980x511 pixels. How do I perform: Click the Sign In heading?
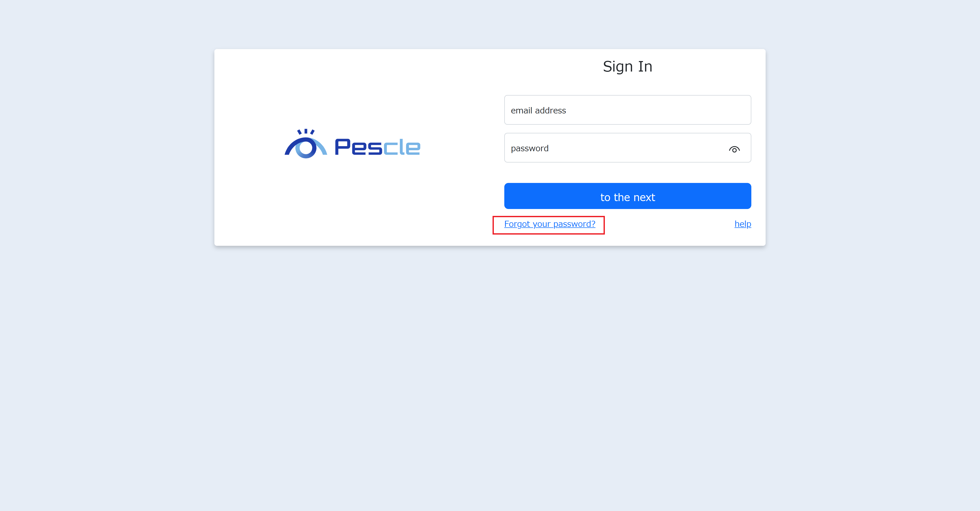pyautogui.click(x=627, y=66)
